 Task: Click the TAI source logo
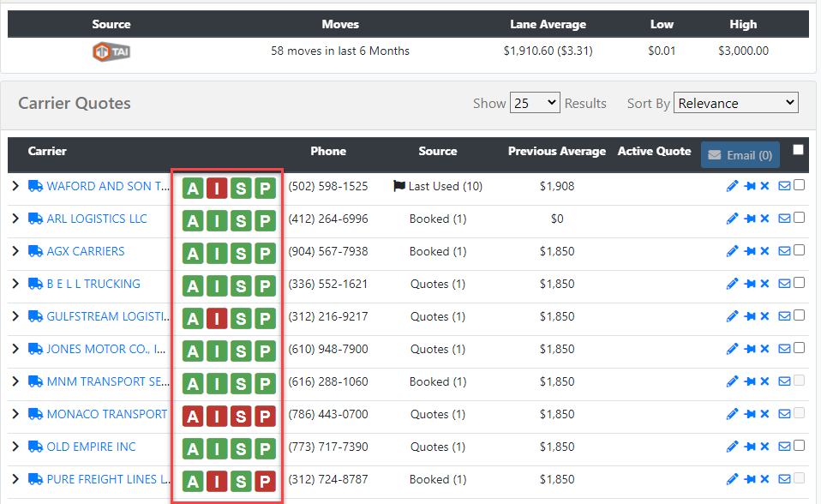(x=111, y=51)
